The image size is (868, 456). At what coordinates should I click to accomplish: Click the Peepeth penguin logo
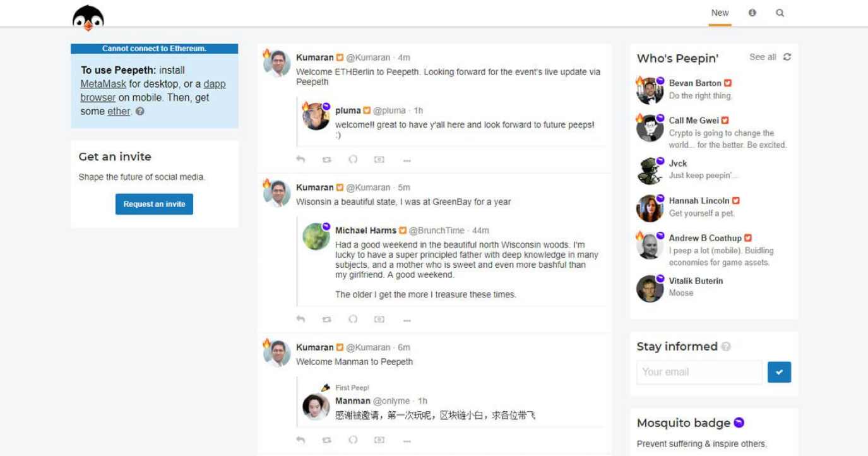tap(86, 16)
